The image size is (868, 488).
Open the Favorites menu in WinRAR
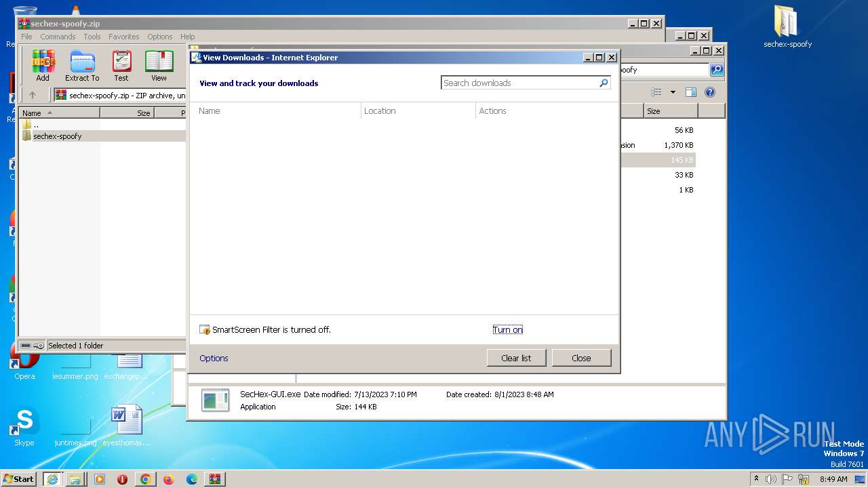(x=124, y=37)
